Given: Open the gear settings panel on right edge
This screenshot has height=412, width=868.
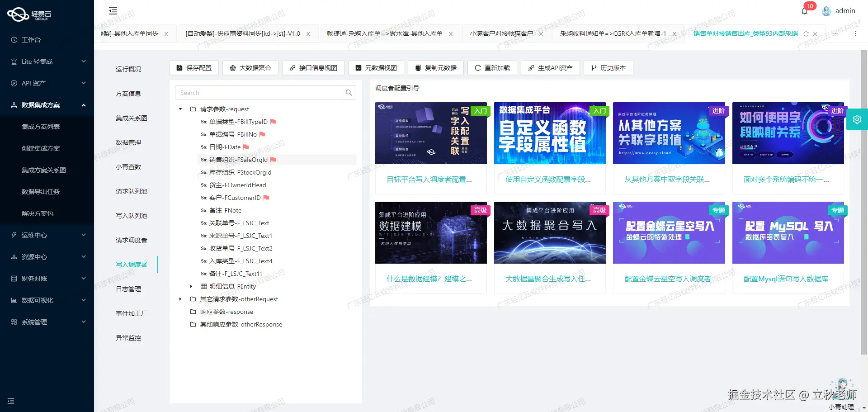Looking at the screenshot, I should (857, 119).
